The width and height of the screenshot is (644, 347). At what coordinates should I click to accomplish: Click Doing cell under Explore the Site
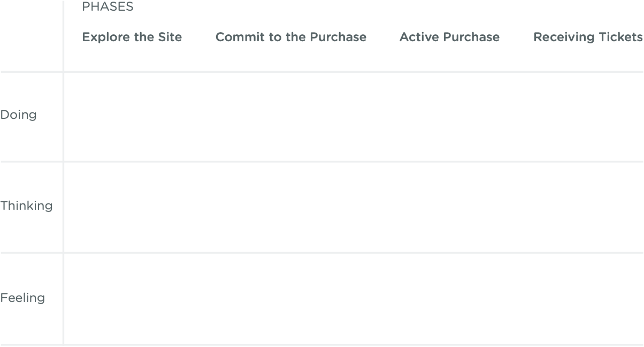tap(132, 117)
